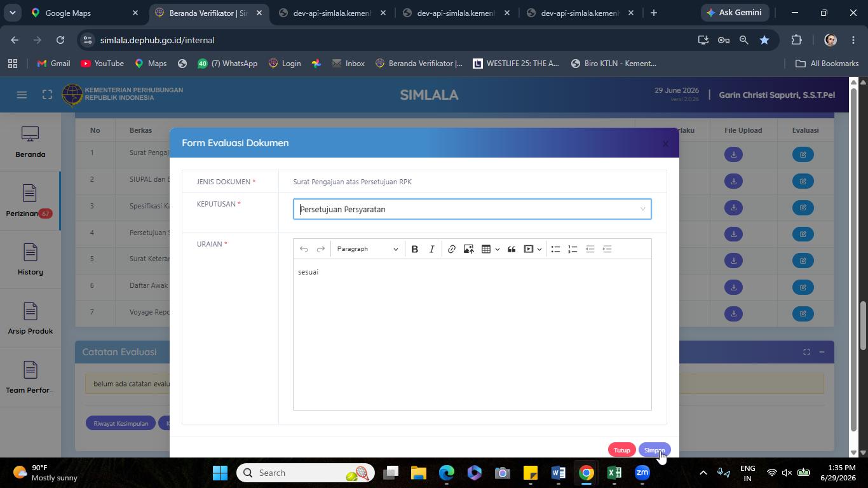Open the Paragraph heading dropdown
Image resolution: width=868 pixels, height=488 pixels.
367,249
